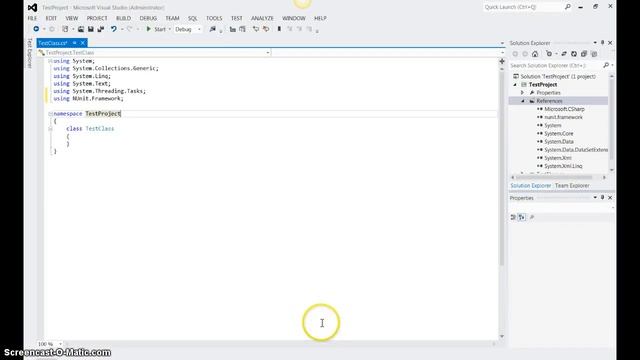
Task: Collapse the TestProject project node
Action: (515, 84)
